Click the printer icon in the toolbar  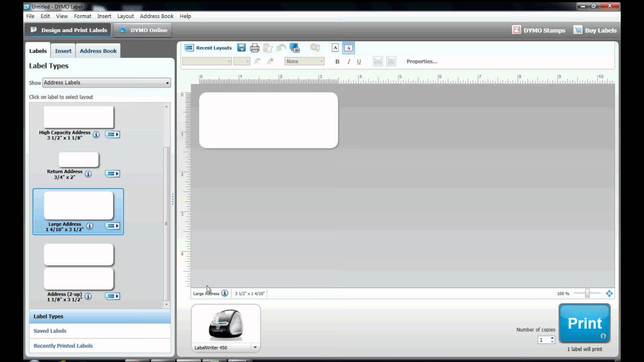pos(255,48)
